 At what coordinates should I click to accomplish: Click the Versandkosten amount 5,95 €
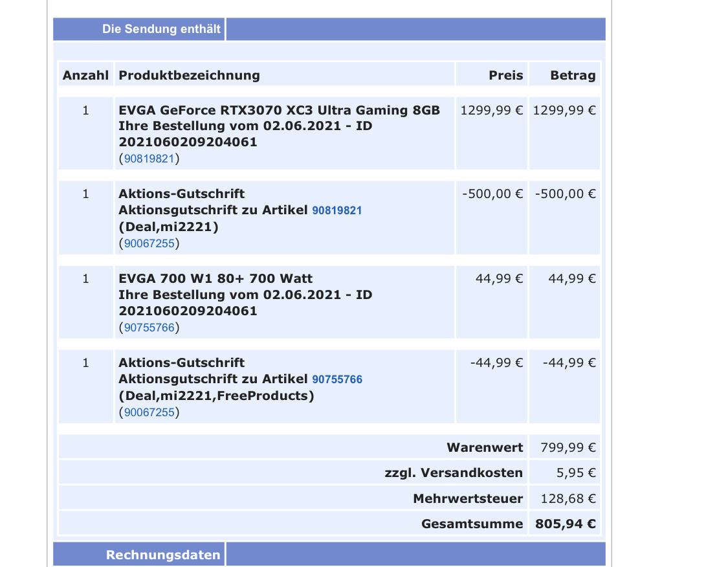tap(576, 472)
